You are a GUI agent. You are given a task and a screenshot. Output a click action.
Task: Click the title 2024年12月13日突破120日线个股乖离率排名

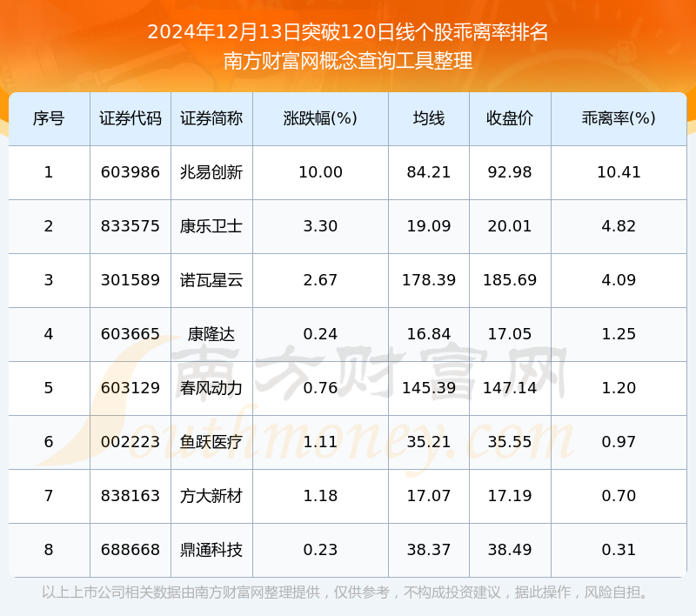coord(348,32)
